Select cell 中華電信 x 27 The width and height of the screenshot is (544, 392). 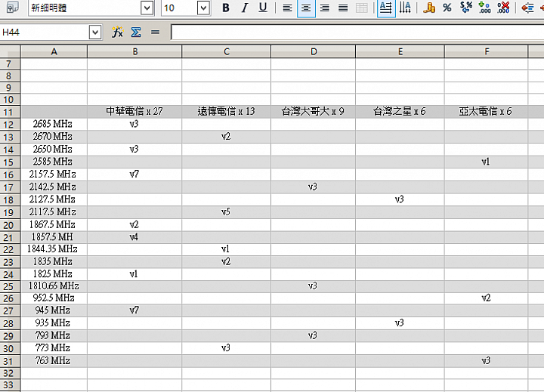pos(134,111)
